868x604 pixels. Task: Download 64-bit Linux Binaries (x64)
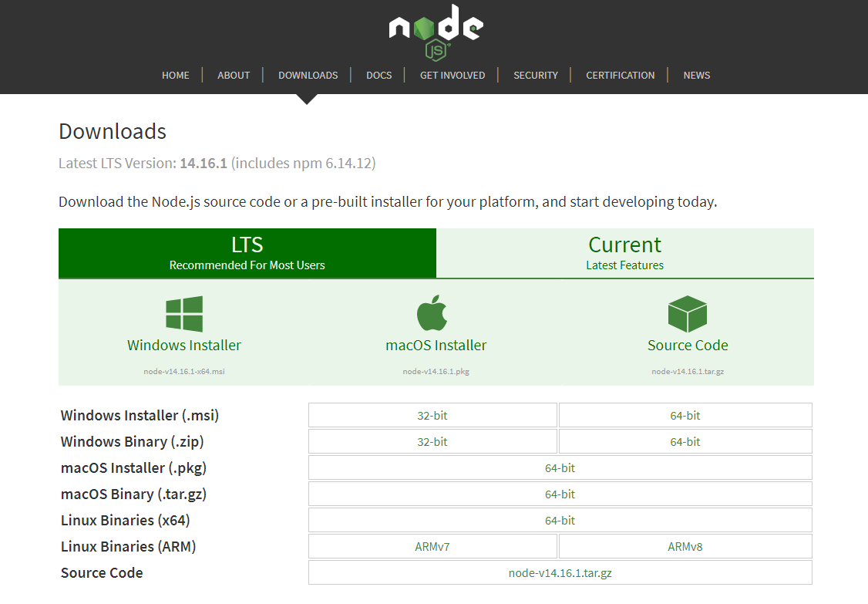[x=560, y=521]
